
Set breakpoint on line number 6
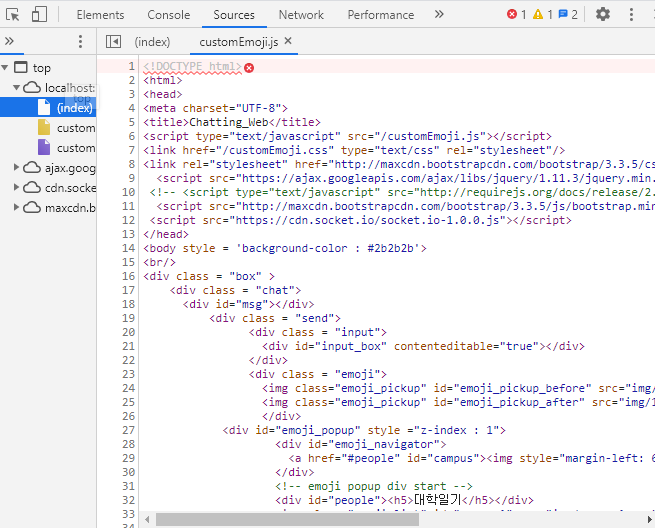(132, 136)
